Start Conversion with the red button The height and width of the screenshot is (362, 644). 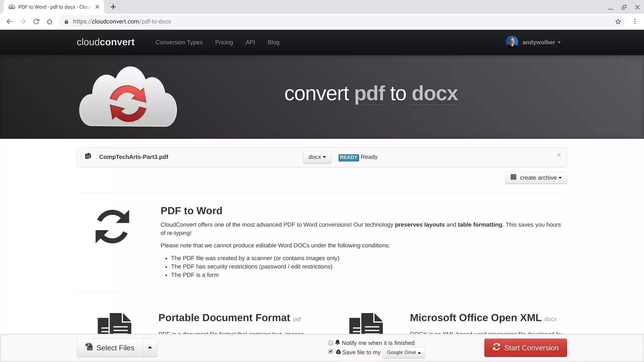point(525,348)
